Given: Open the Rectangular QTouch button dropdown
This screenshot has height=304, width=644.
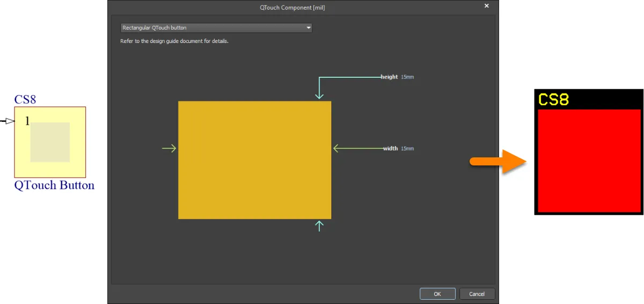Looking at the screenshot, I should [x=216, y=27].
